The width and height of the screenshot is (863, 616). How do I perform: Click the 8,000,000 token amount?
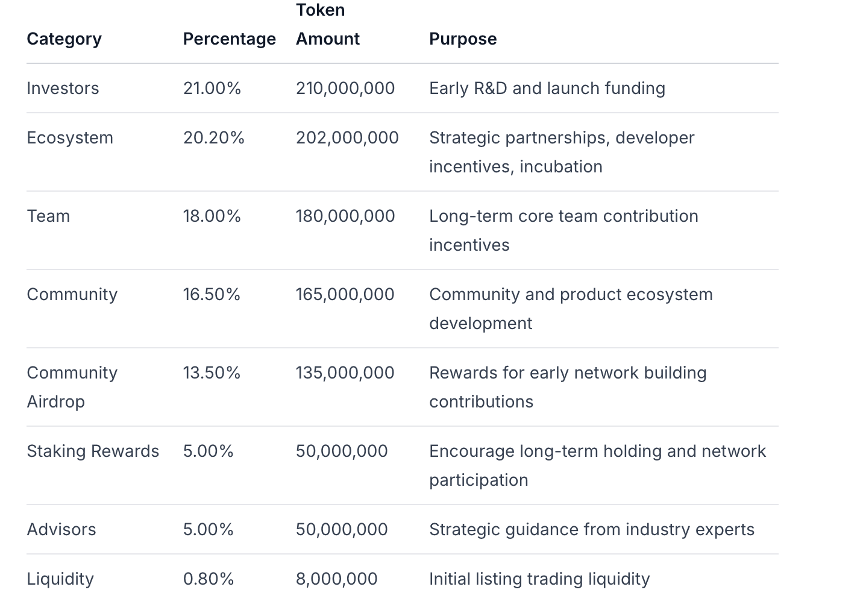click(336, 579)
